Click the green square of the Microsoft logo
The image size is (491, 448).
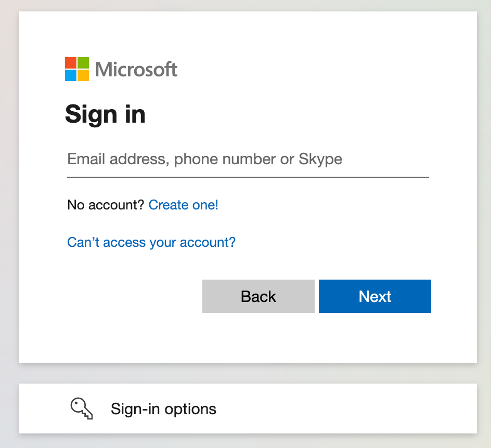pos(83,63)
